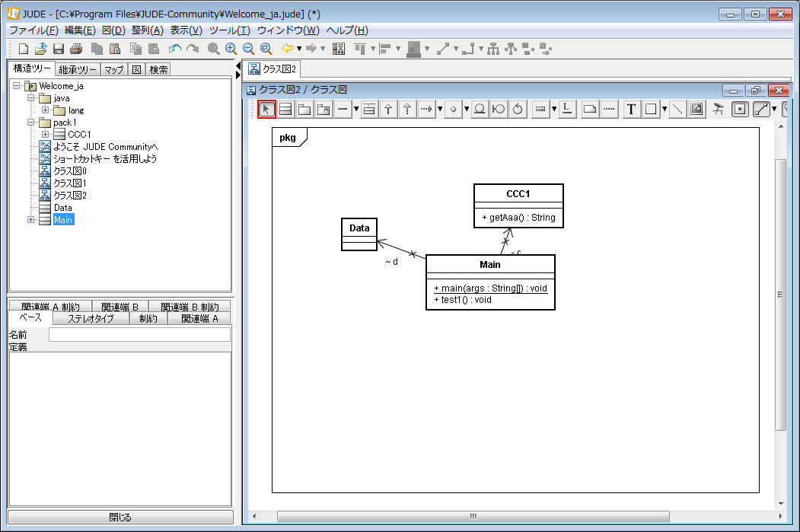Select the Text (T) tool
800x532 pixels.
(631, 110)
